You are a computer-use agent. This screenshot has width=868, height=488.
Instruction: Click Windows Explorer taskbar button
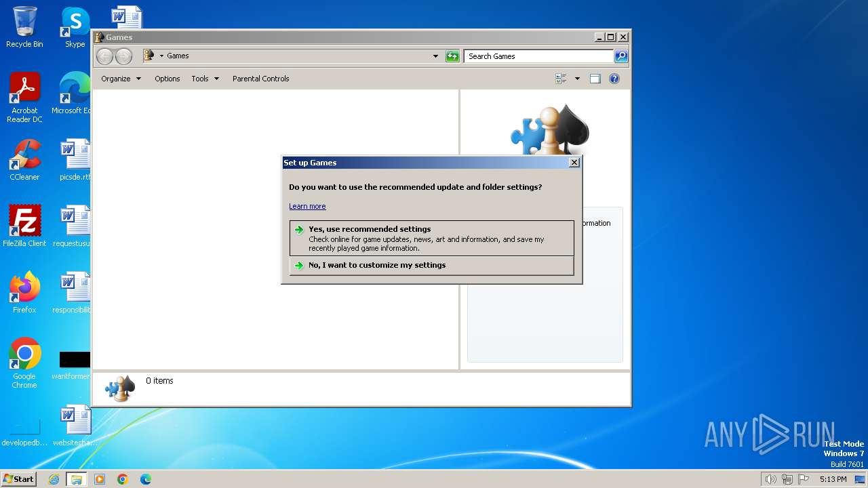(77, 479)
